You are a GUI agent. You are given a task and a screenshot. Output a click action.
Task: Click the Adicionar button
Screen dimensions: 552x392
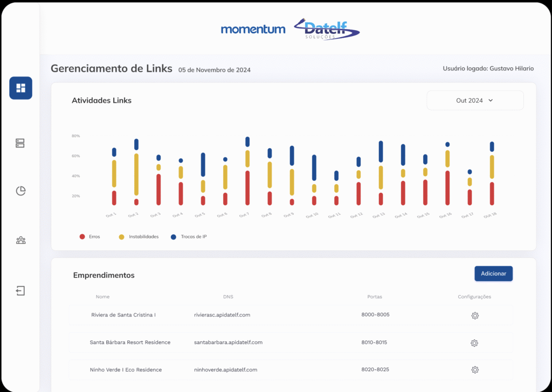[x=494, y=274]
